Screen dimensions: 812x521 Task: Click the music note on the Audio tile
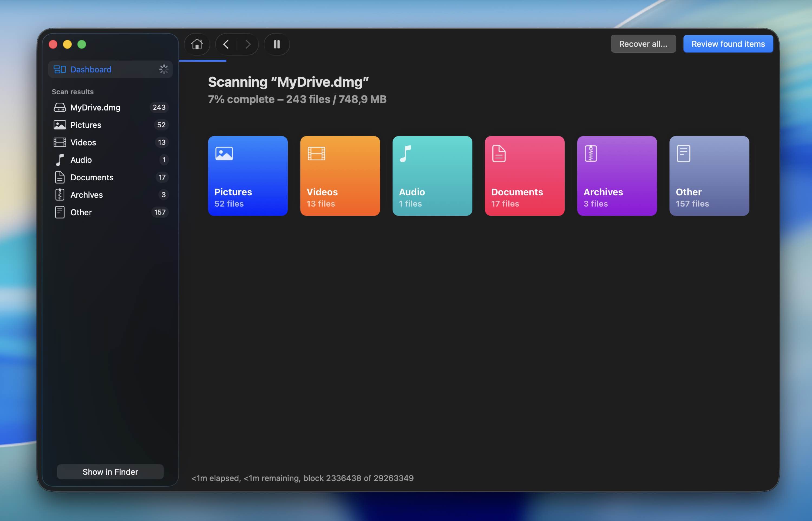405,154
